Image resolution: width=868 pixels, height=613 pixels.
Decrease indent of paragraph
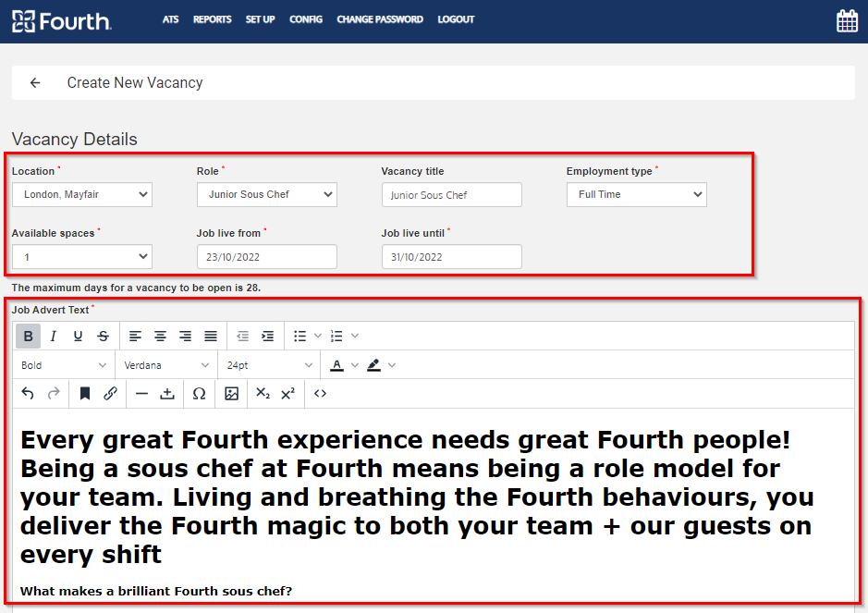(x=242, y=337)
